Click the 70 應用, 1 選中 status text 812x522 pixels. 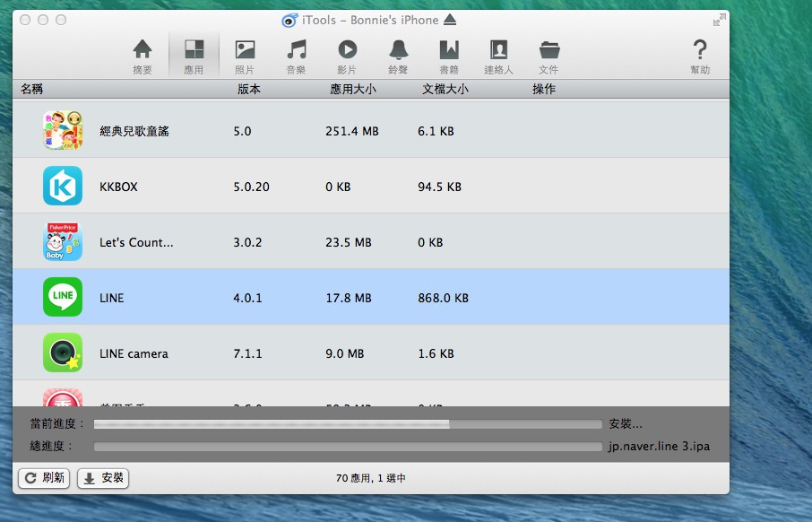click(371, 478)
